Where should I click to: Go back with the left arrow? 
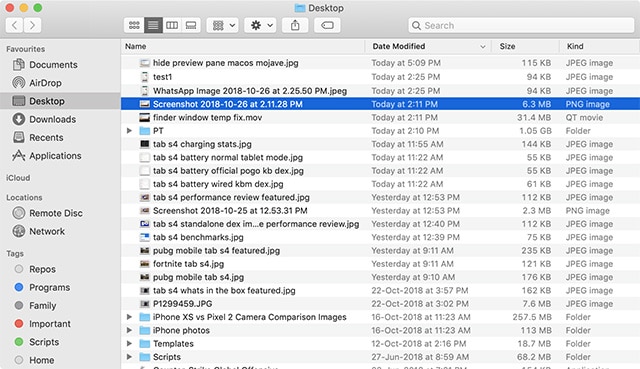15,25
